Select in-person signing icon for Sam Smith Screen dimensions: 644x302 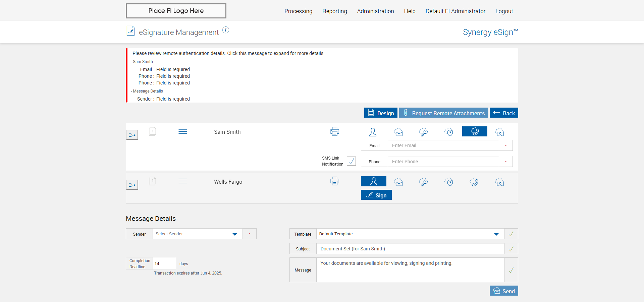point(373,132)
